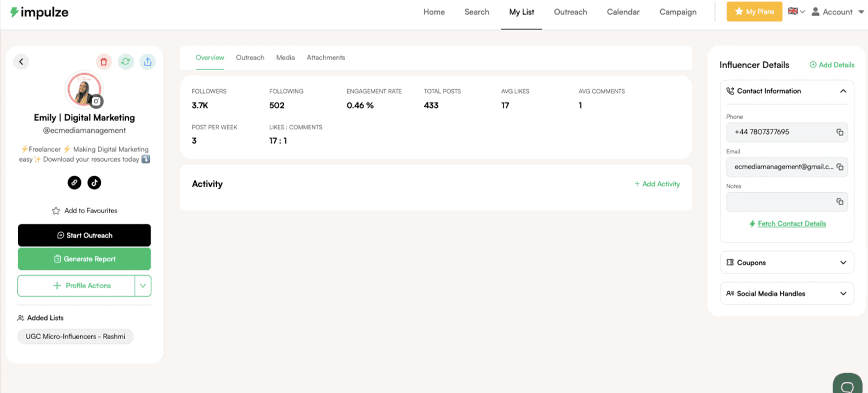Switch to the Media tab
868x393 pixels.
tap(285, 58)
